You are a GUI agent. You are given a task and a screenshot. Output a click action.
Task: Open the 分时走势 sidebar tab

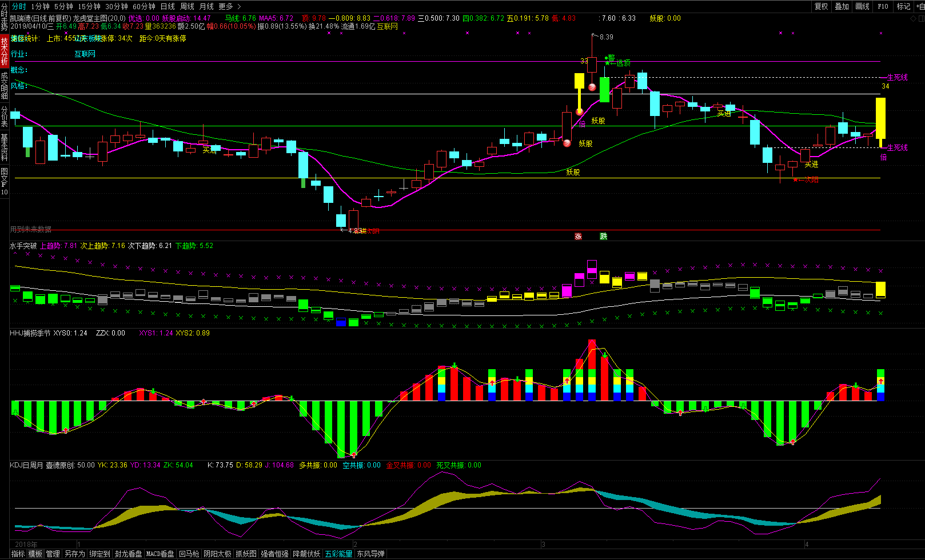(x=5, y=17)
